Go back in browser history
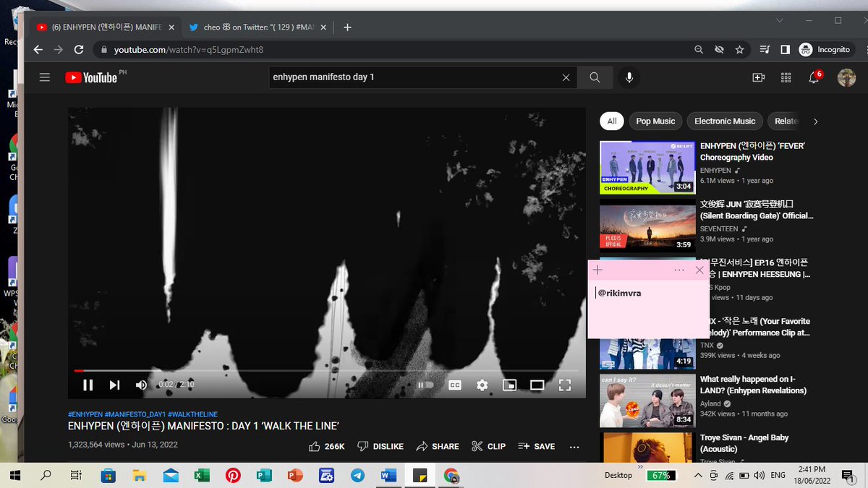Image resolution: width=868 pixels, height=488 pixels. point(38,50)
